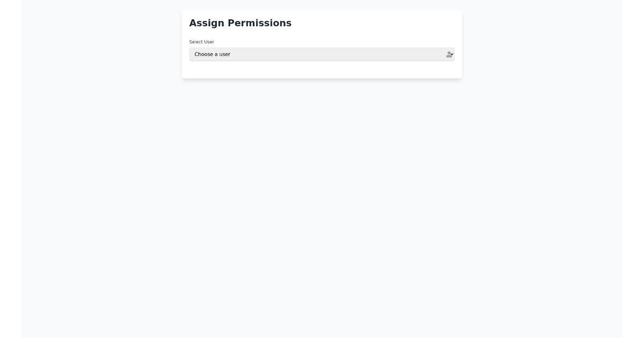Screen dimensions: 644x338
Task: Click the Select User label
Action: pyautogui.click(x=201, y=42)
